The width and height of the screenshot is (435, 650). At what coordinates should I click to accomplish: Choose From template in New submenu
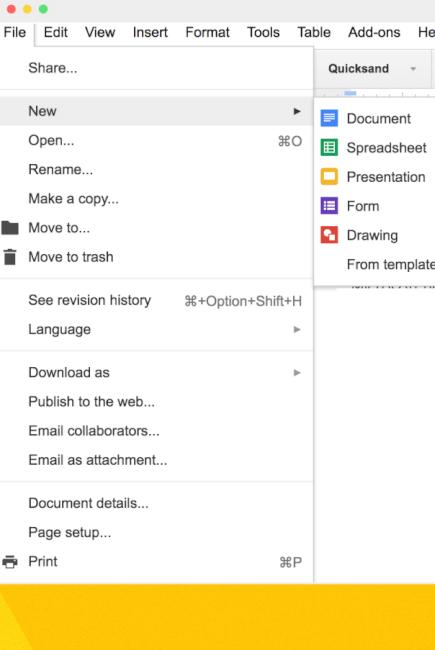(375, 264)
